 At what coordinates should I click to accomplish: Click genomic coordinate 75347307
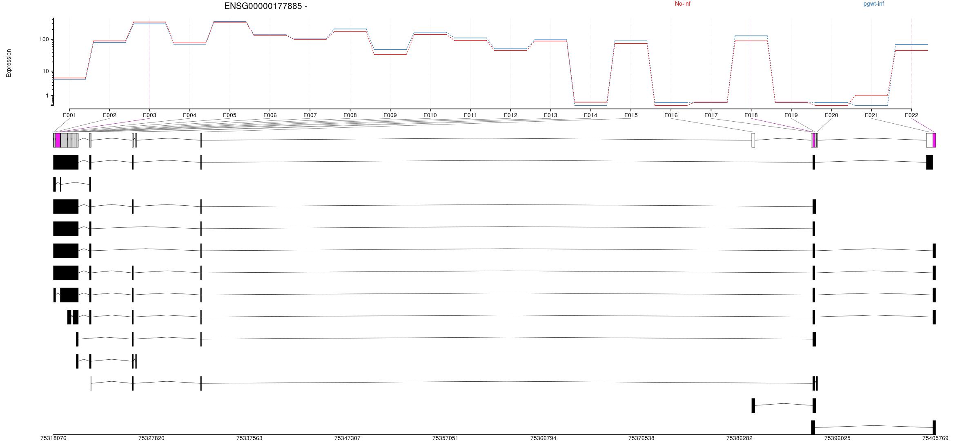(347, 438)
